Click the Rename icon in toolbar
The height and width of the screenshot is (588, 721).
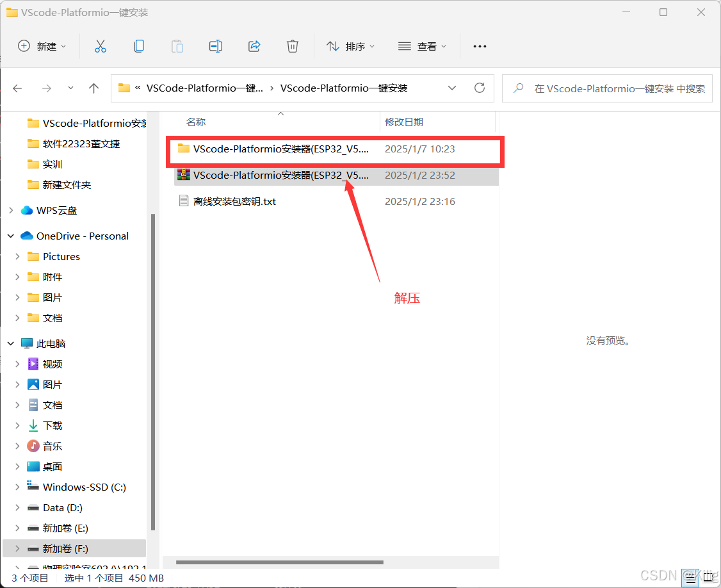tap(216, 47)
